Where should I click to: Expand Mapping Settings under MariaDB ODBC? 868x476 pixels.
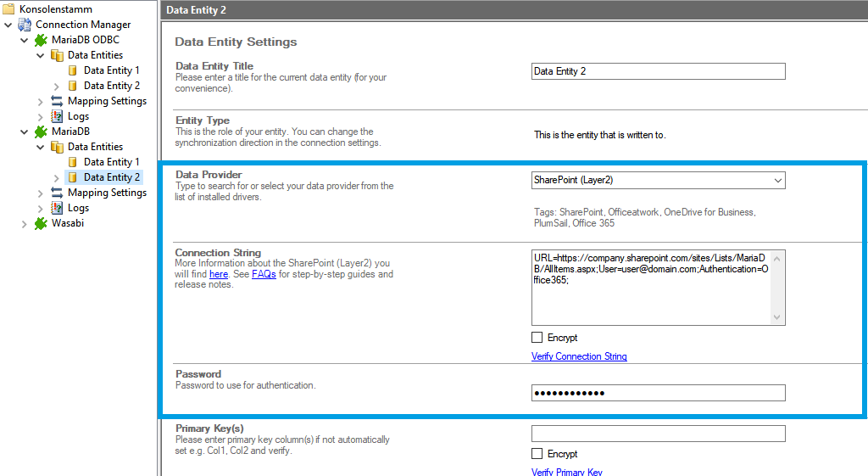point(40,102)
